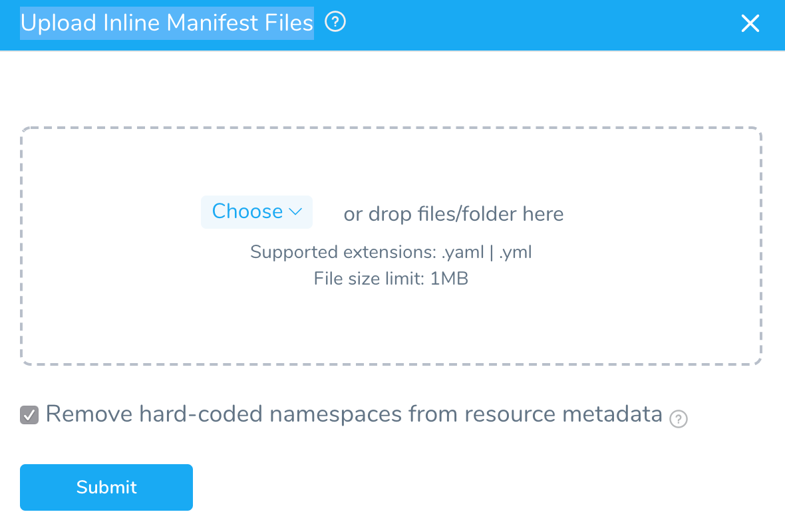Open the help tooltip beside namespaces option
Image resolution: width=785 pixels, height=532 pixels.
click(x=679, y=419)
